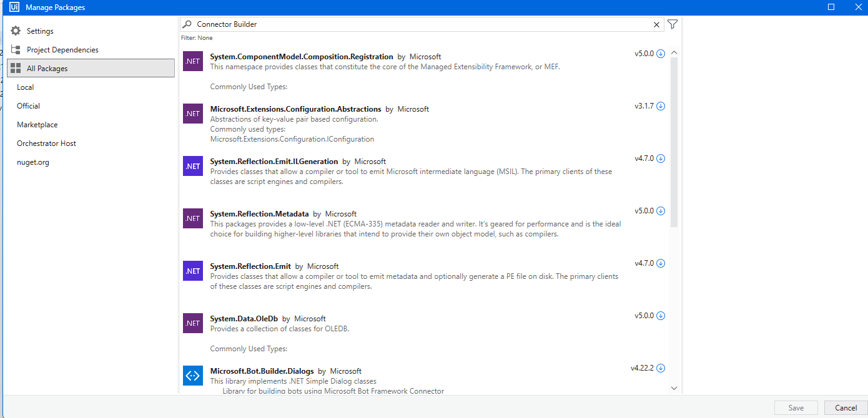
Task: Click the Cancel button
Action: [x=846, y=407]
